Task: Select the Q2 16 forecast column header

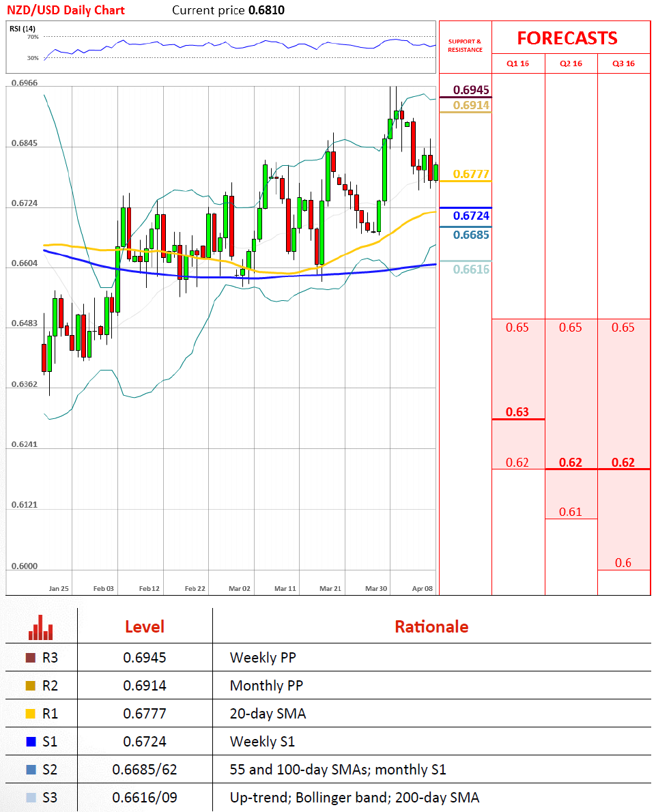Action: 571,63
